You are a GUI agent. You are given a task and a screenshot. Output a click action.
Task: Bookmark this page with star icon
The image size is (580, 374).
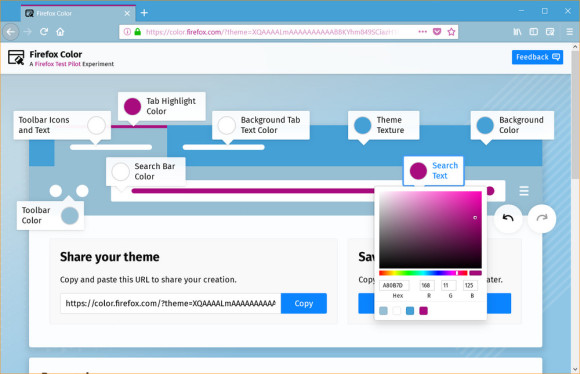(451, 32)
